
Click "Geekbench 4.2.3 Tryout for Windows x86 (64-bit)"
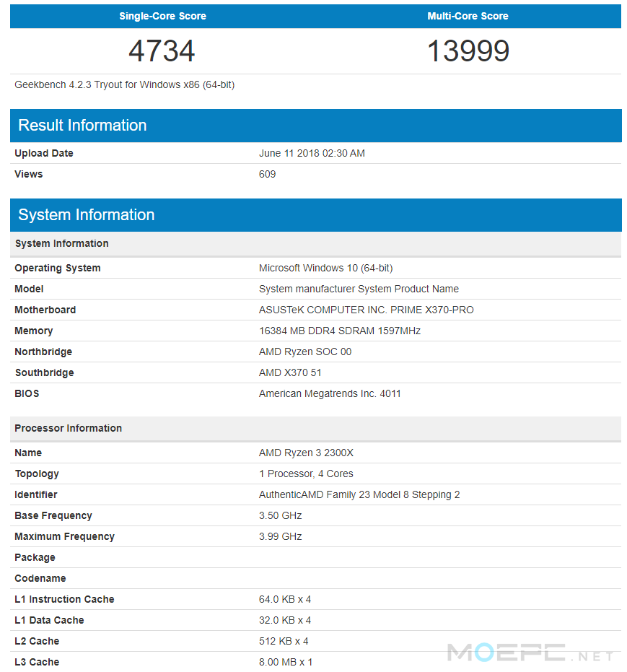tap(125, 85)
